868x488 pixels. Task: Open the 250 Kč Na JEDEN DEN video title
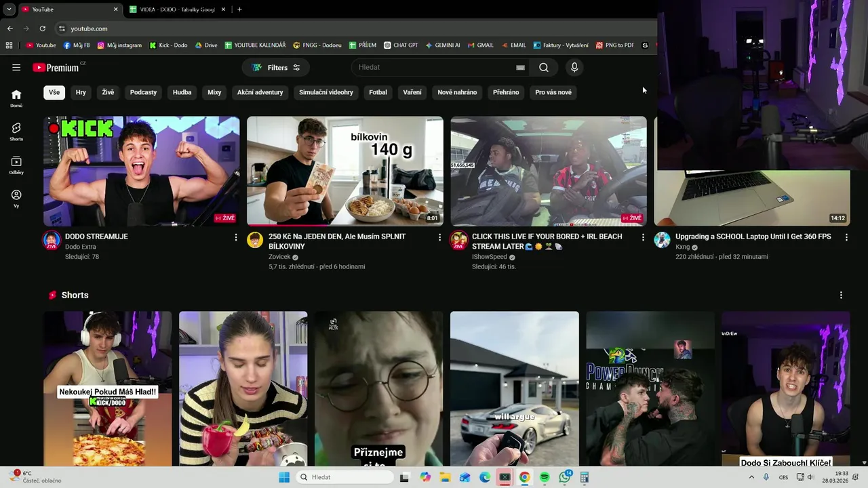337,241
